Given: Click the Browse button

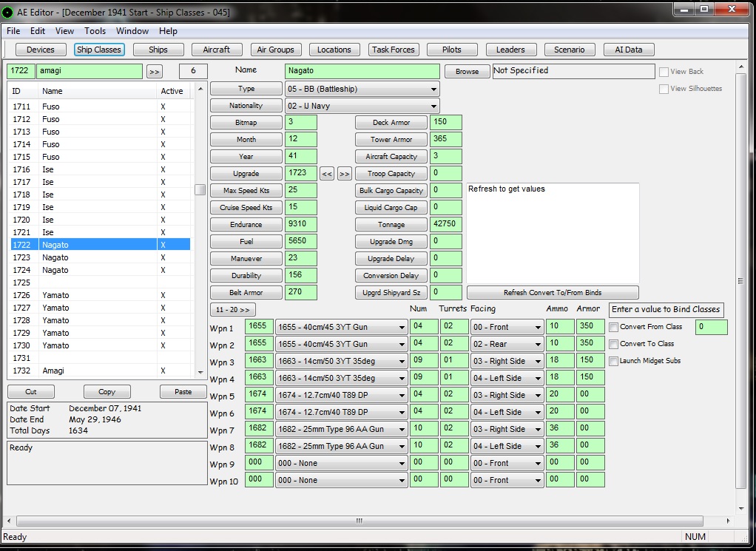Looking at the screenshot, I should coord(467,72).
